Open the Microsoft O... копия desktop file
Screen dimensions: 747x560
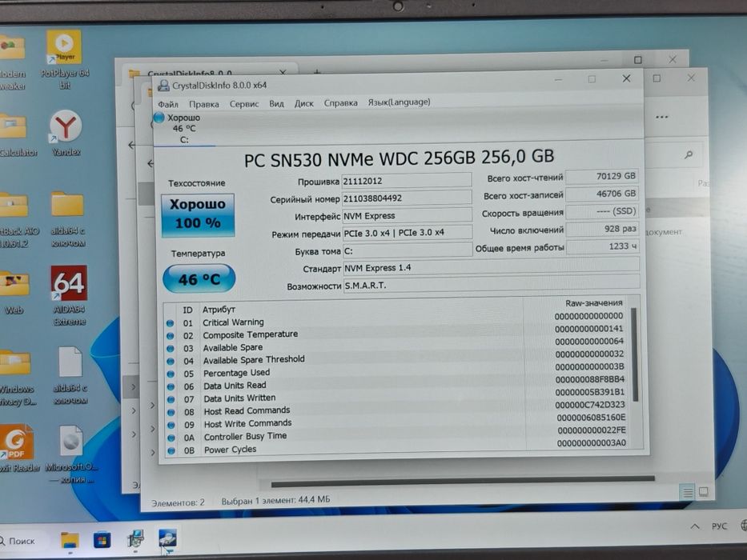pos(71,454)
